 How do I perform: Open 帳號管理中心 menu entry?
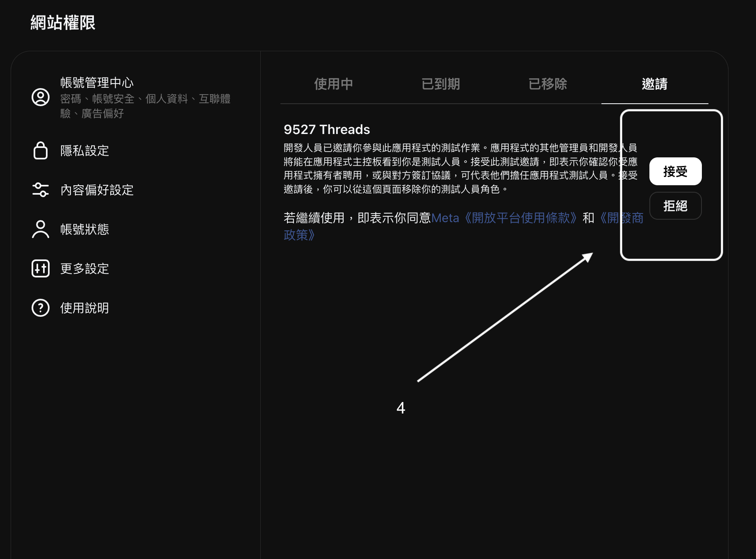[135, 98]
